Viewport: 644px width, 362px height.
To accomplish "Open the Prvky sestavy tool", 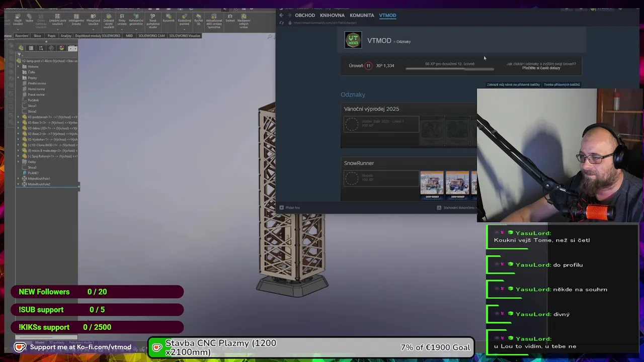I will (122, 19).
